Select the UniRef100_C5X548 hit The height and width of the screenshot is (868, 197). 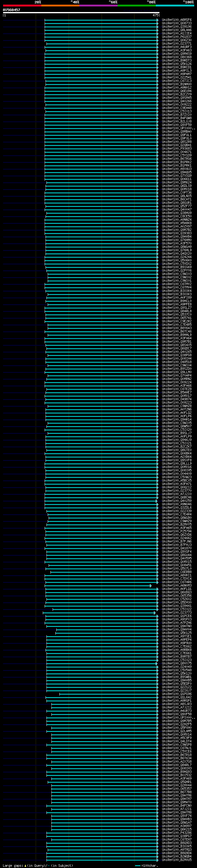click(176, 670)
